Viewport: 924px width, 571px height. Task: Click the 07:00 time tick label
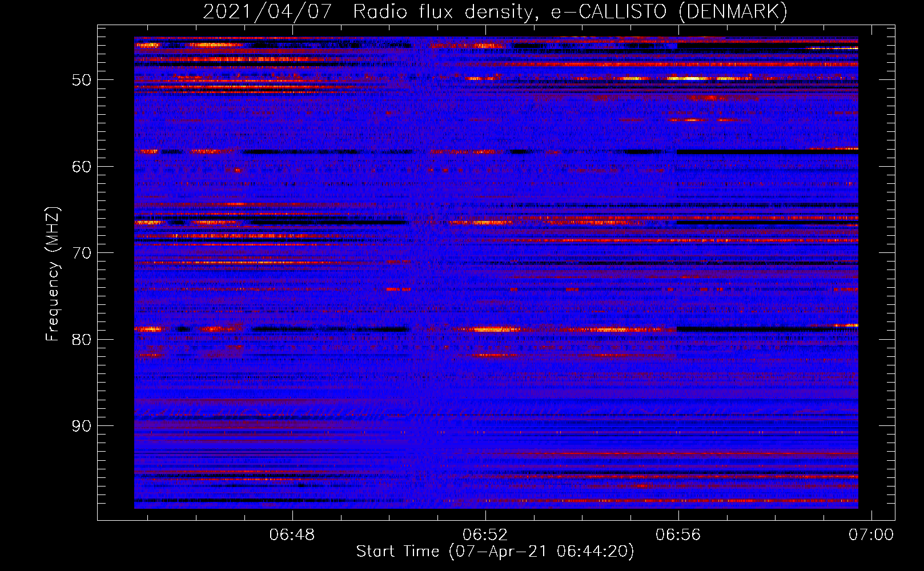point(871,535)
